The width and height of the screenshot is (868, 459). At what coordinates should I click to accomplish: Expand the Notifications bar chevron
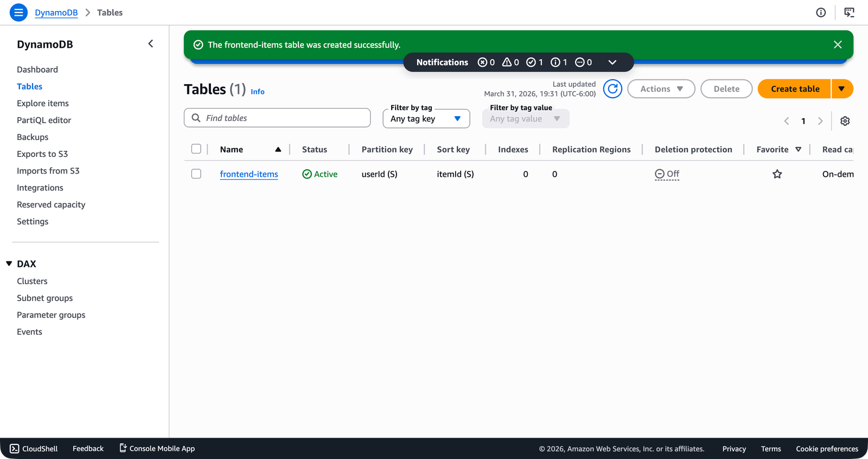612,62
